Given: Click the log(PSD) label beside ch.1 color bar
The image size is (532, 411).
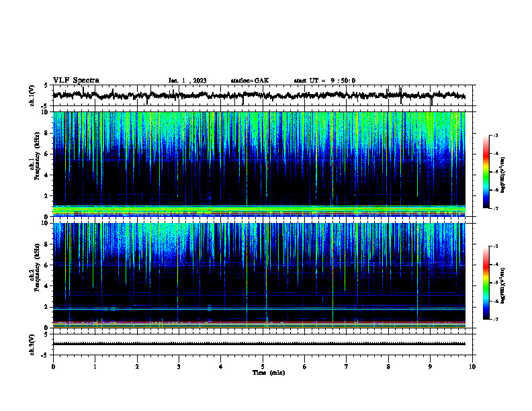Looking at the screenshot, I should pos(503,175).
